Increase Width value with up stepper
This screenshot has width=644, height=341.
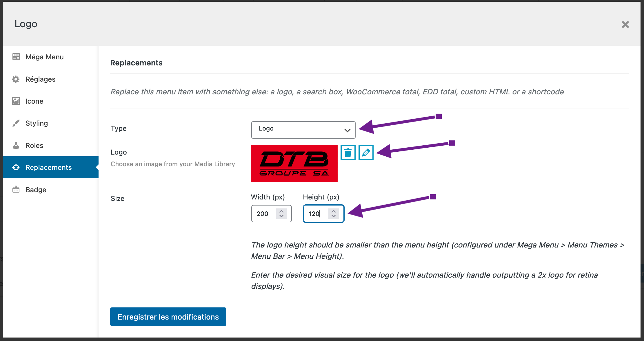point(281,211)
